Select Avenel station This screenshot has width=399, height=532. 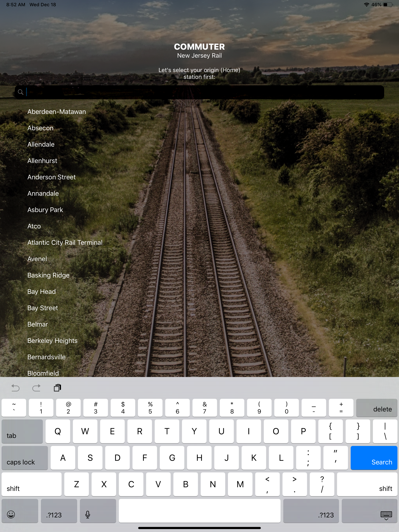coord(37,259)
